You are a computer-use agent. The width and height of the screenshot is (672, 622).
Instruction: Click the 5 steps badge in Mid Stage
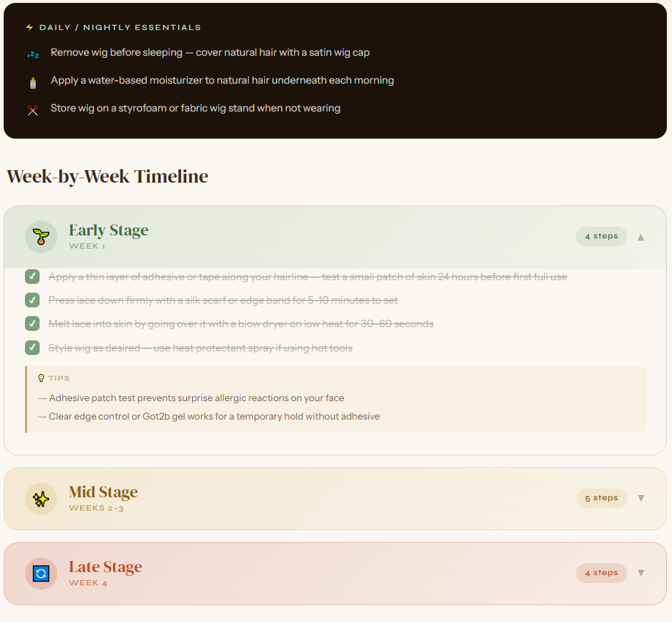(601, 498)
